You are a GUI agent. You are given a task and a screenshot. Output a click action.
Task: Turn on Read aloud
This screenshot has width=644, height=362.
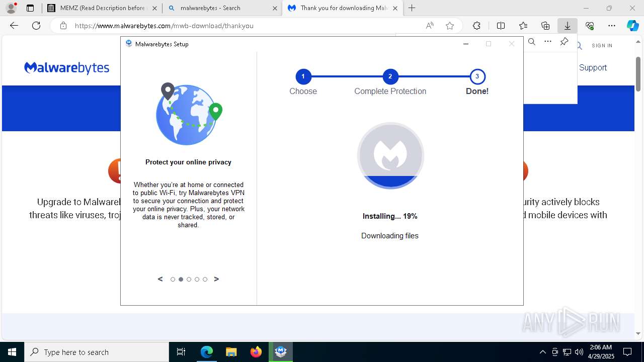pyautogui.click(x=430, y=26)
